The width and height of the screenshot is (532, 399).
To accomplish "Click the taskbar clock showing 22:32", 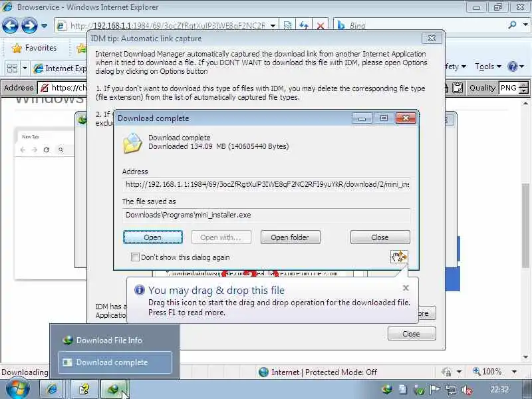I will coord(499,389).
